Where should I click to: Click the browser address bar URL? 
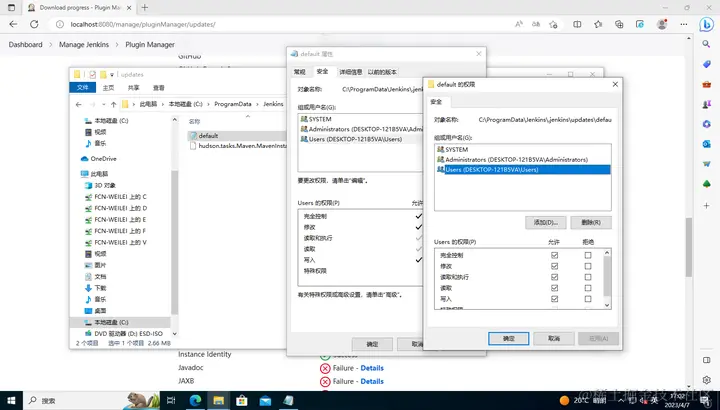point(143,24)
